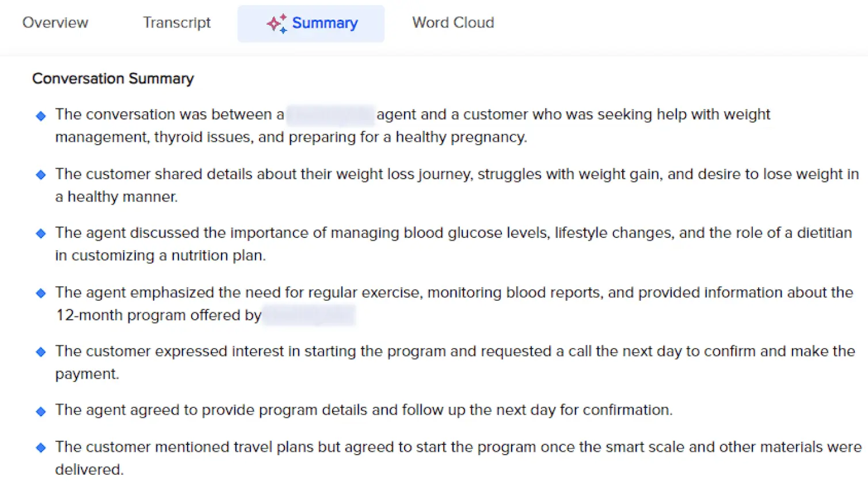Open the Transcript tab
The width and height of the screenshot is (868, 484).
177,23
